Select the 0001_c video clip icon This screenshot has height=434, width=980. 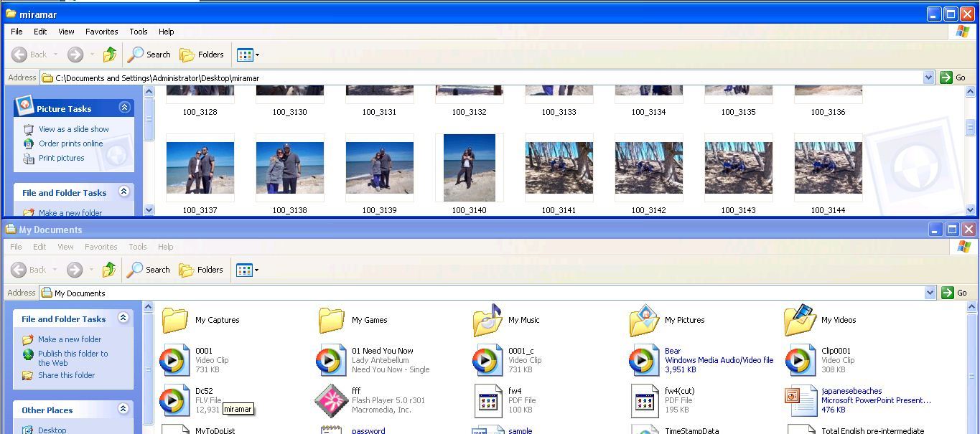[487, 360]
